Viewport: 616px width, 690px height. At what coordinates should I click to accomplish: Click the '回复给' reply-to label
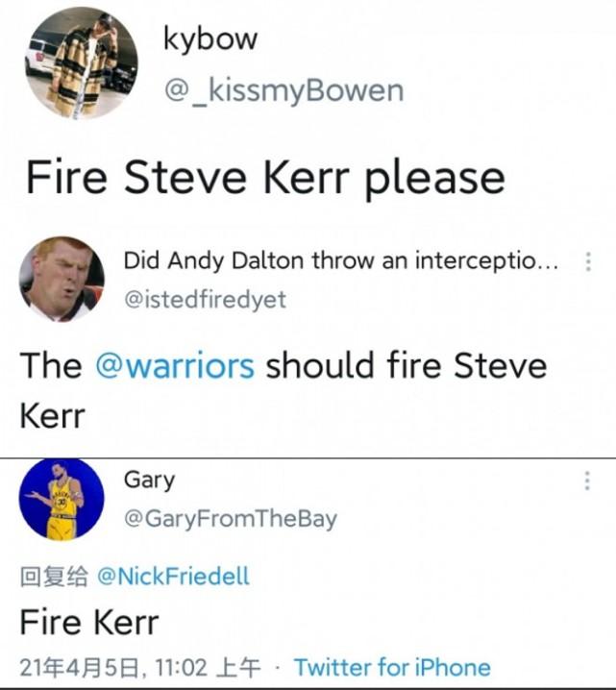tap(54, 576)
